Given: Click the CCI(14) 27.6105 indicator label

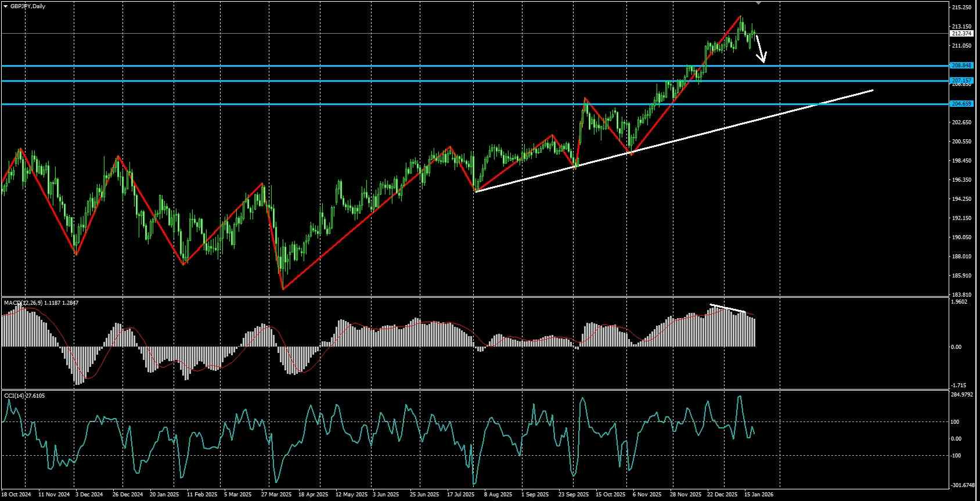Looking at the screenshot, I should coord(24,395).
